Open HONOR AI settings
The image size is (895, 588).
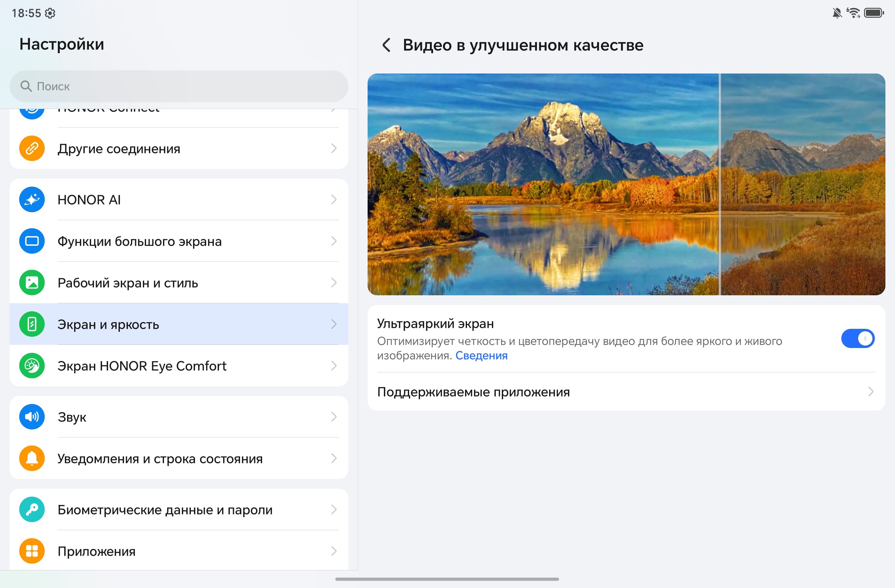[x=179, y=199]
